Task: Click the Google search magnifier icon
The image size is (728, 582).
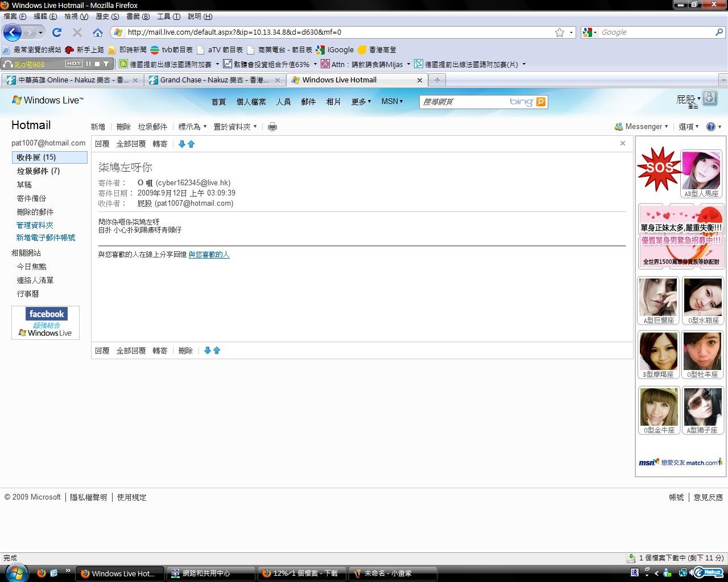Action: (719, 32)
